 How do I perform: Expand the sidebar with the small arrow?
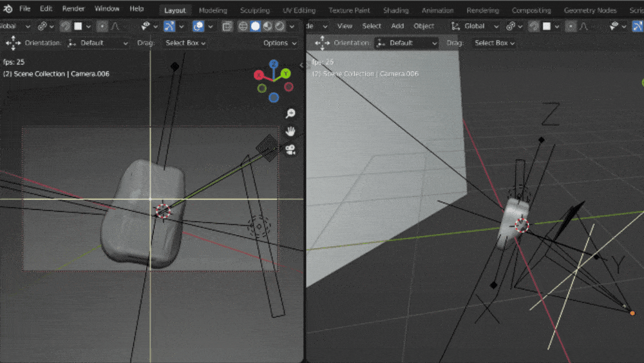point(302,65)
